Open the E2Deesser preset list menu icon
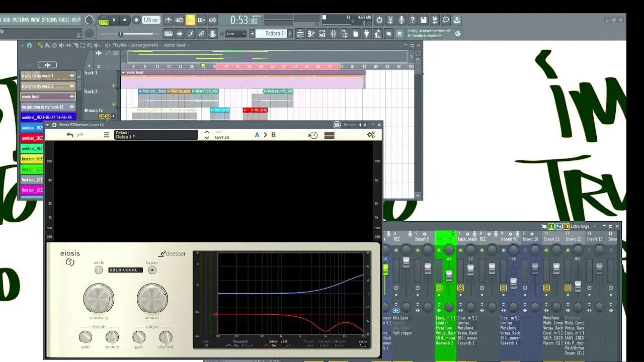Image resolution: width=644 pixels, height=362 pixels. point(107,135)
